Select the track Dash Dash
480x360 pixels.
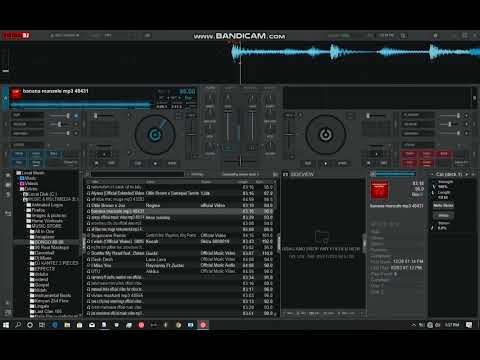pos(180,259)
